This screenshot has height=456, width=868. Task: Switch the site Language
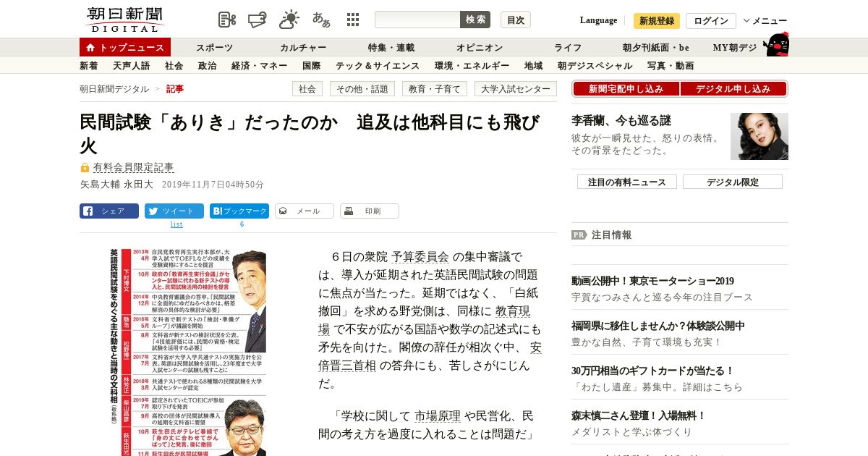coord(598,20)
